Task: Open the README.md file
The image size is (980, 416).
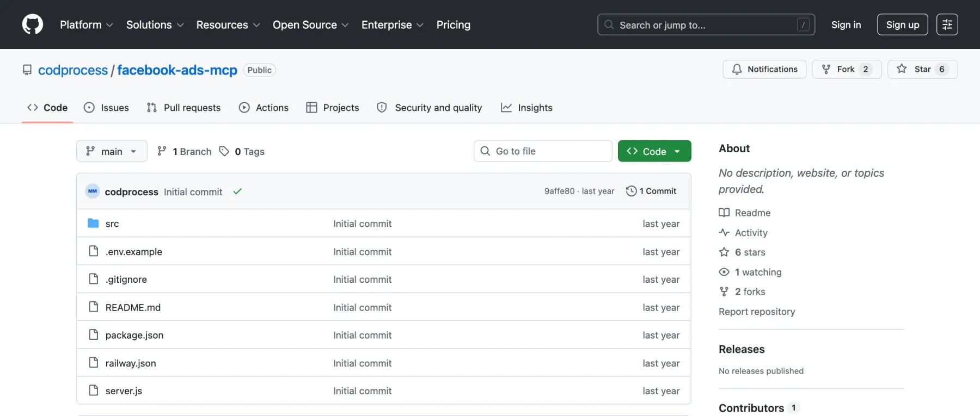Action: tap(133, 307)
